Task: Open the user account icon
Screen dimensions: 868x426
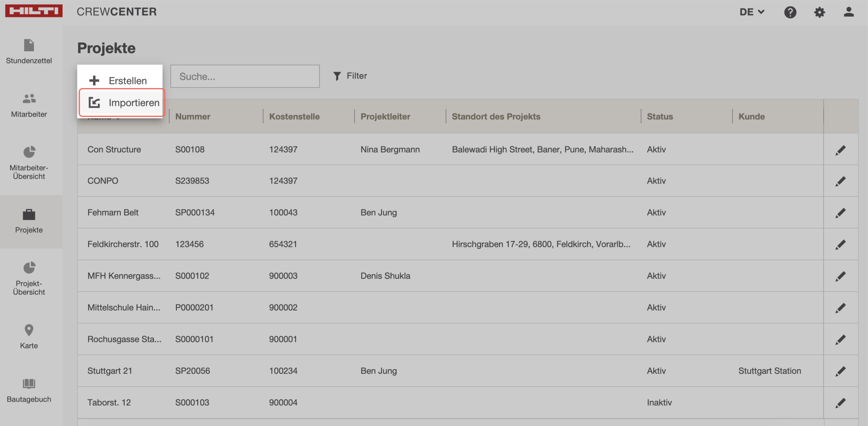Action: (x=848, y=12)
